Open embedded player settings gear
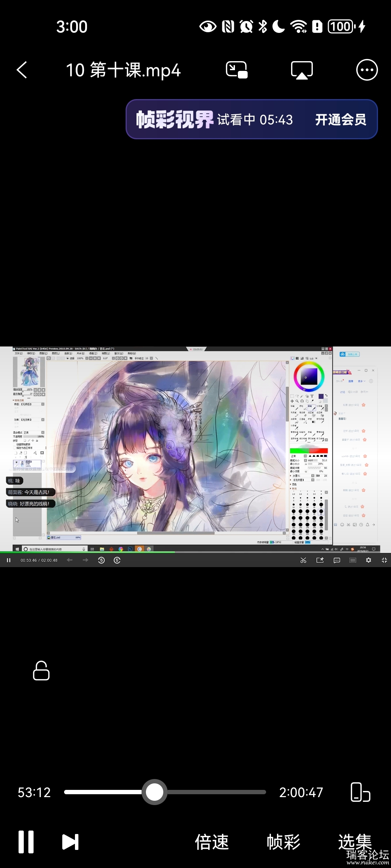Screen dimensions: 391x868 pyautogui.click(x=369, y=560)
